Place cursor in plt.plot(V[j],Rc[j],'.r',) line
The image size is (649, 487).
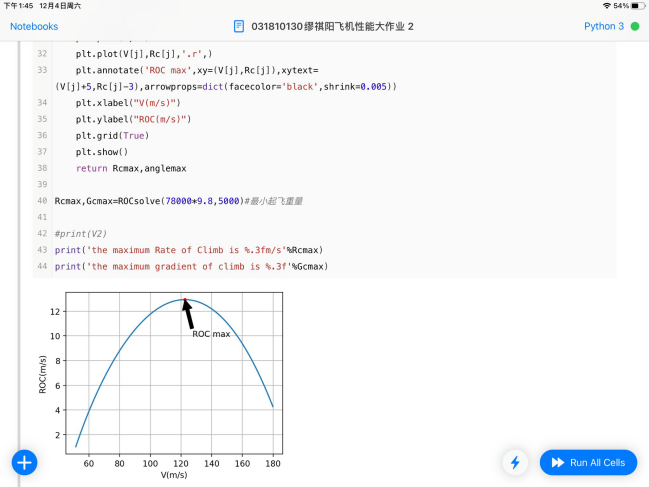(x=144, y=54)
